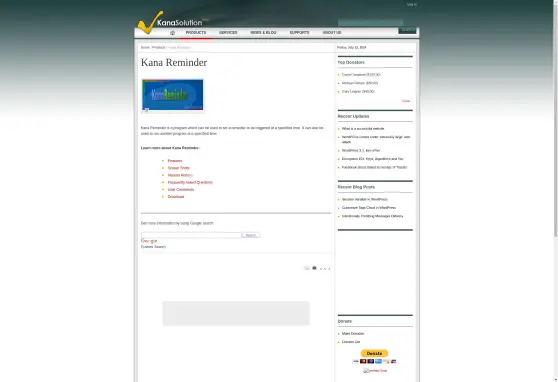Image resolution: width=558 pixels, height=382 pixels.
Task: Open the About Us menu
Action: (332, 32)
